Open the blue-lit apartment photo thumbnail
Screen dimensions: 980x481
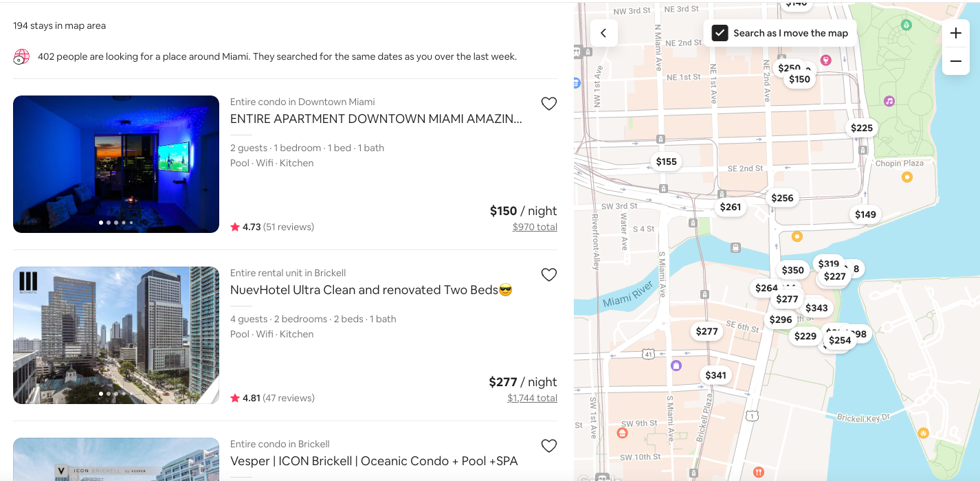(116, 164)
